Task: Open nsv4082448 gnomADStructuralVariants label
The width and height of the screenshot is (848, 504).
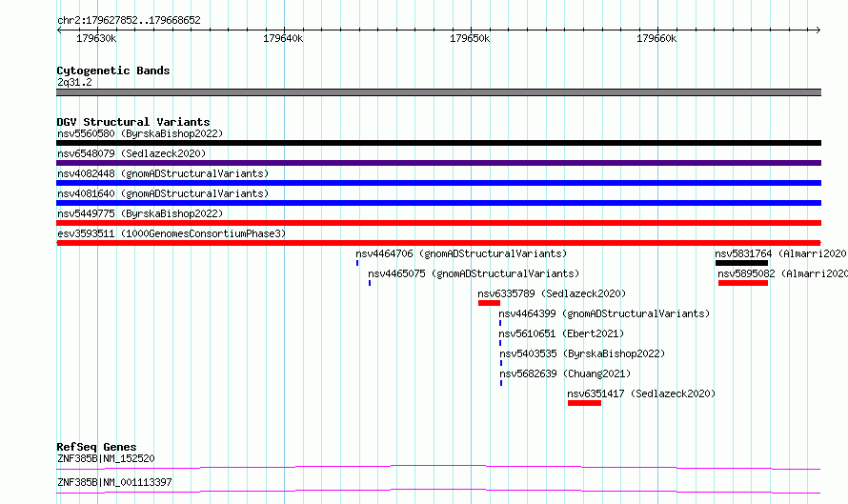Action: coord(163,173)
